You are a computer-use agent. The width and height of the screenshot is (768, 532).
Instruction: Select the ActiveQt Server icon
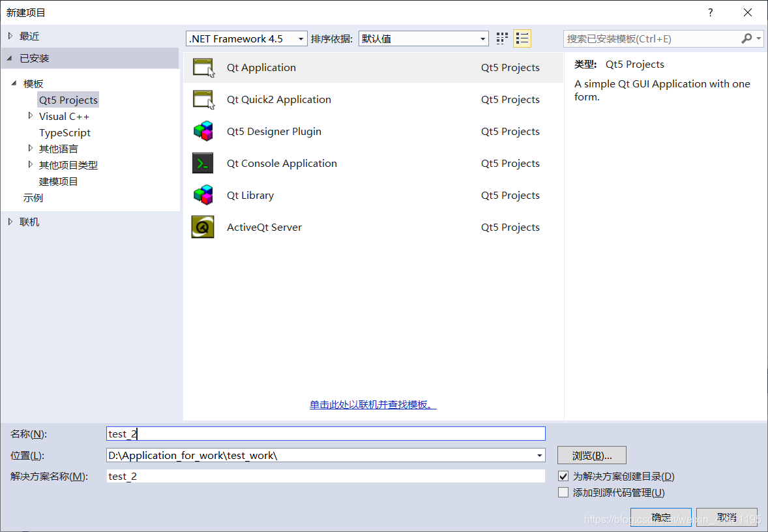point(203,228)
